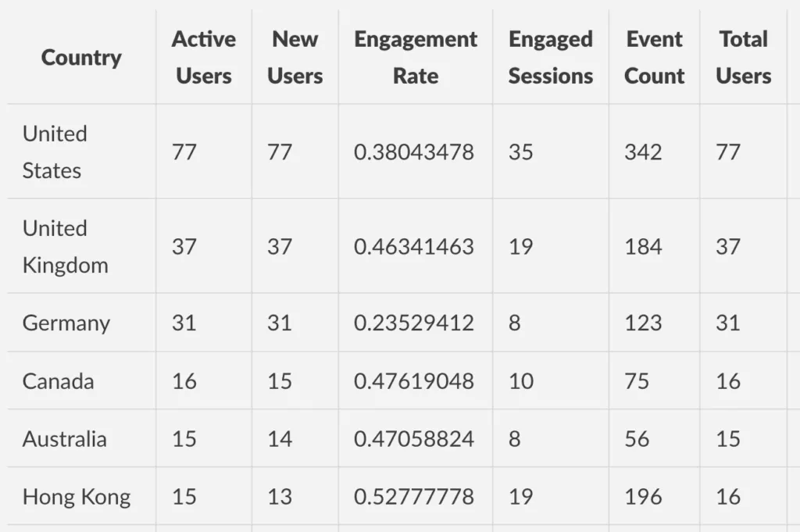This screenshot has width=800, height=532.
Task: Select the Hong Kong country cell
Action: point(77,497)
